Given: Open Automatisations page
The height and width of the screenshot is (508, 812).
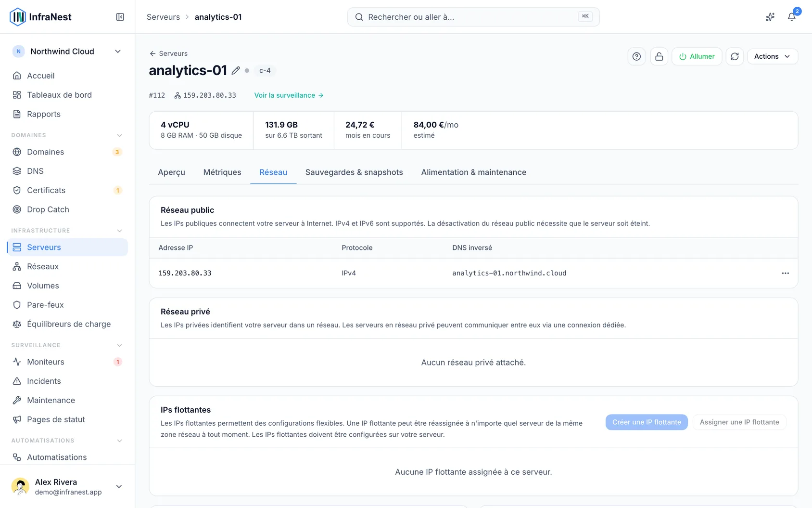Looking at the screenshot, I should click(x=67, y=457).
